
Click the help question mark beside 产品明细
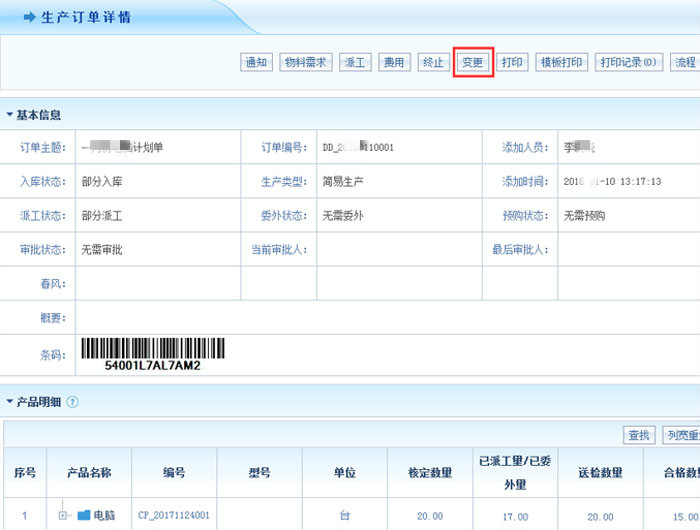[x=72, y=402]
